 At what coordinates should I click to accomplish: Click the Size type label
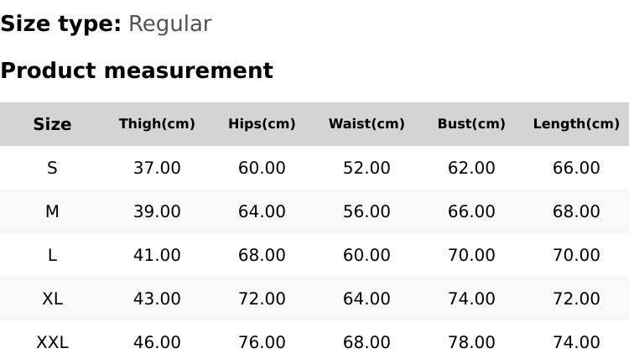coord(60,23)
